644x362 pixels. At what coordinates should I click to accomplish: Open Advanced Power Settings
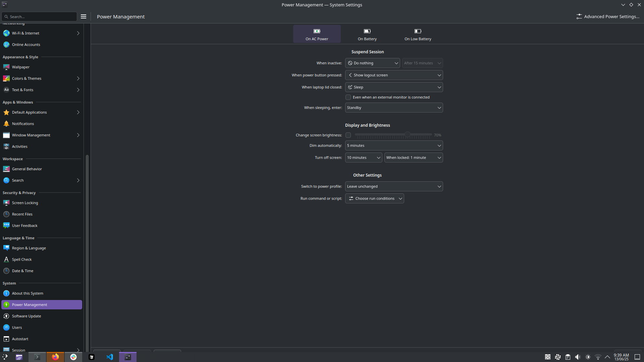point(608,16)
